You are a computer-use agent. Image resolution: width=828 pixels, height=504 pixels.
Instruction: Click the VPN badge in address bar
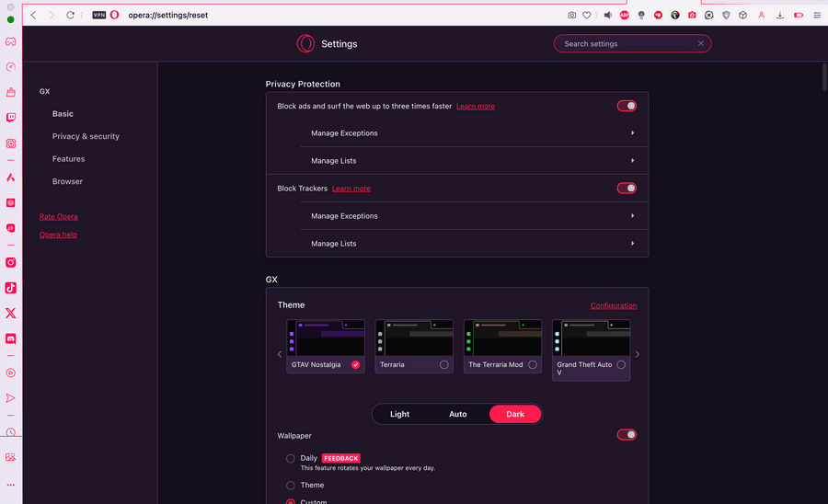[x=99, y=15]
